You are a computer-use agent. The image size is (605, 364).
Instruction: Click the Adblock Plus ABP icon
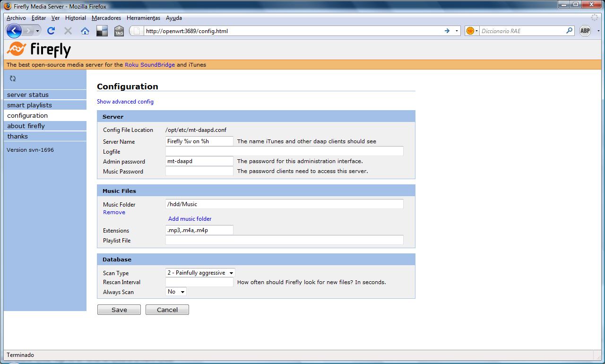point(585,31)
